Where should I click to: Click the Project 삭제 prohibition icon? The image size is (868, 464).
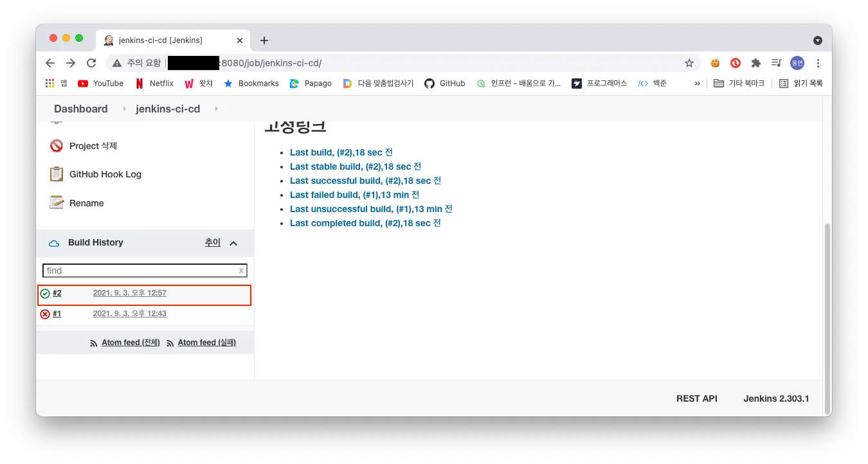pyautogui.click(x=57, y=146)
